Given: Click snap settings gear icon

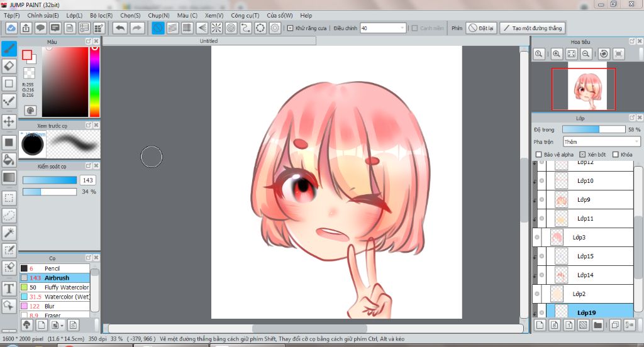Looking at the screenshot, I should [275, 28].
